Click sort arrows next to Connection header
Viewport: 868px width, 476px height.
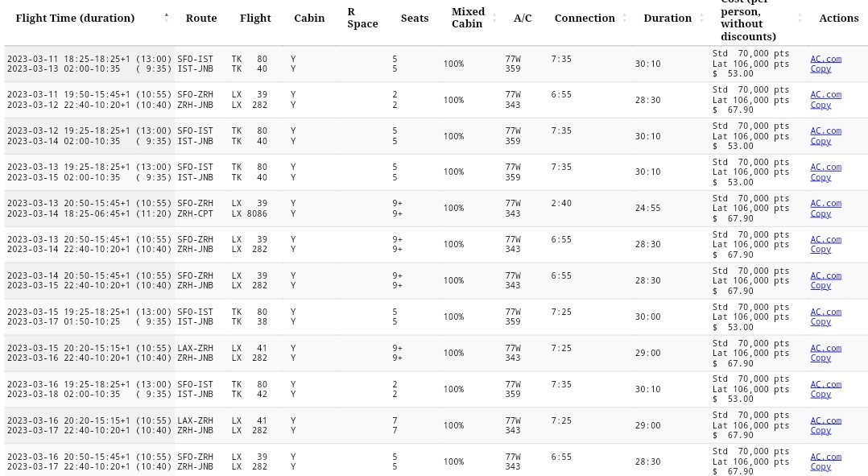pos(625,18)
